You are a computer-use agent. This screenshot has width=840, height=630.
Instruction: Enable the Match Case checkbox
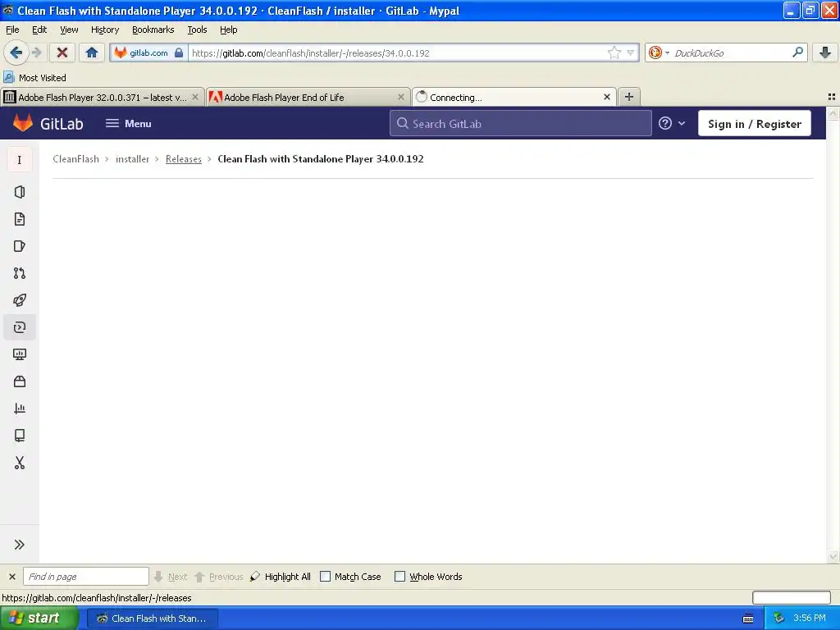click(325, 577)
